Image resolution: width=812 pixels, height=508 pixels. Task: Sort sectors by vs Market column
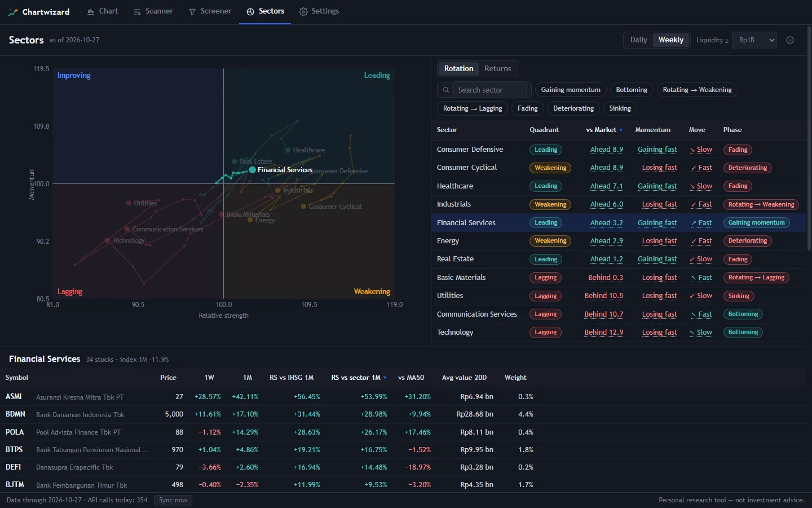(604, 130)
